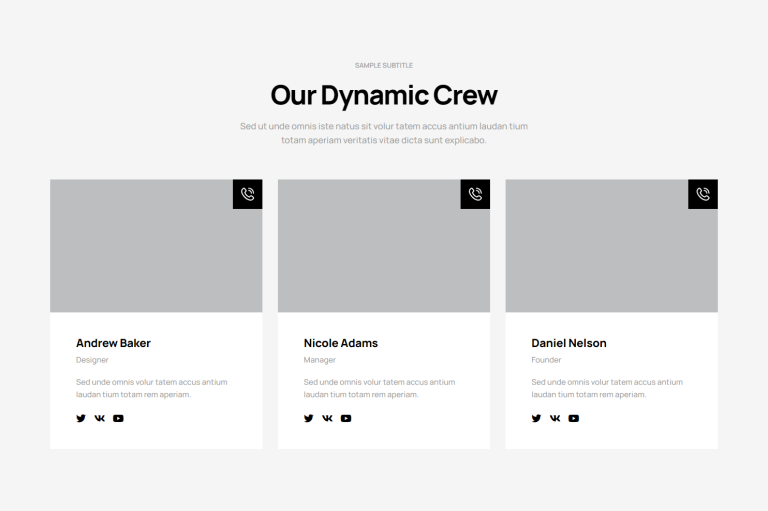
Task: Open Nicole Adams' YouTube icon
Action: (346, 419)
